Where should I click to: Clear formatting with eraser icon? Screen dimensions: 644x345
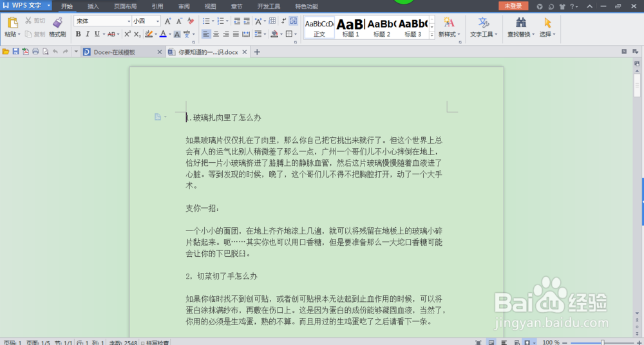191,21
